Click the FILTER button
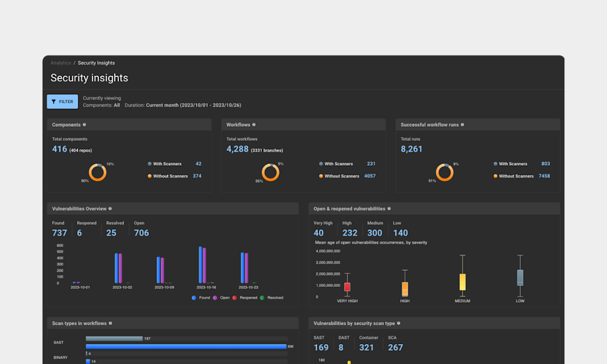The height and width of the screenshot is (364, 607). [x=62, y=101]
